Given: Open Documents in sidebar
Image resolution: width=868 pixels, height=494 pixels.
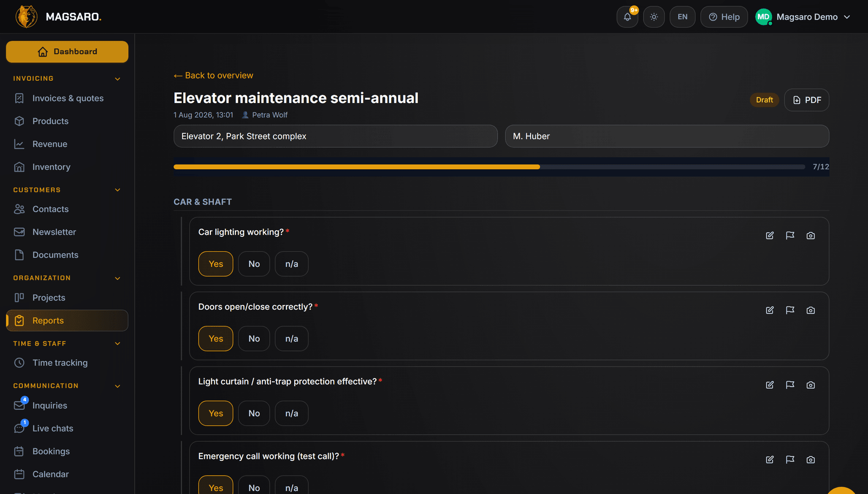Looking at the screenshot, I should click(67, 255).
